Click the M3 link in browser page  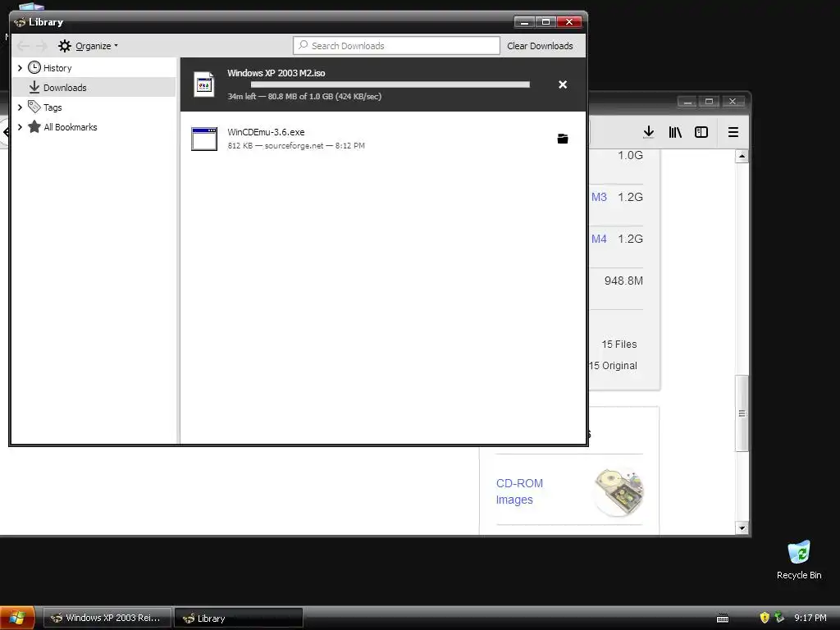tap(599, 197)
